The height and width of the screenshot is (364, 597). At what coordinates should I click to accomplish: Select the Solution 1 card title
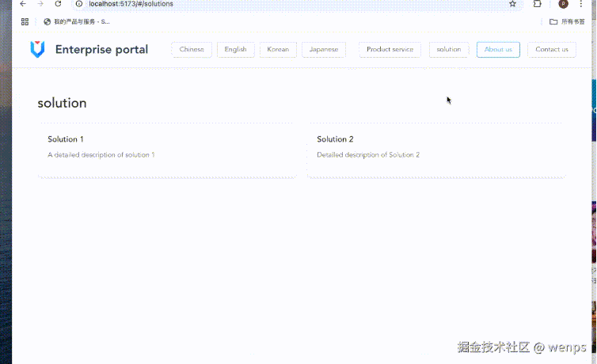coord(66,139)
